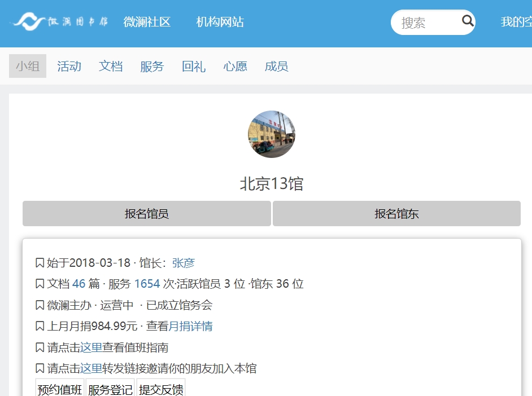Image resolution: width=532 pixels, height=396 pixels.
Task: Click the search magnifier icon
Action: (468, 22)
